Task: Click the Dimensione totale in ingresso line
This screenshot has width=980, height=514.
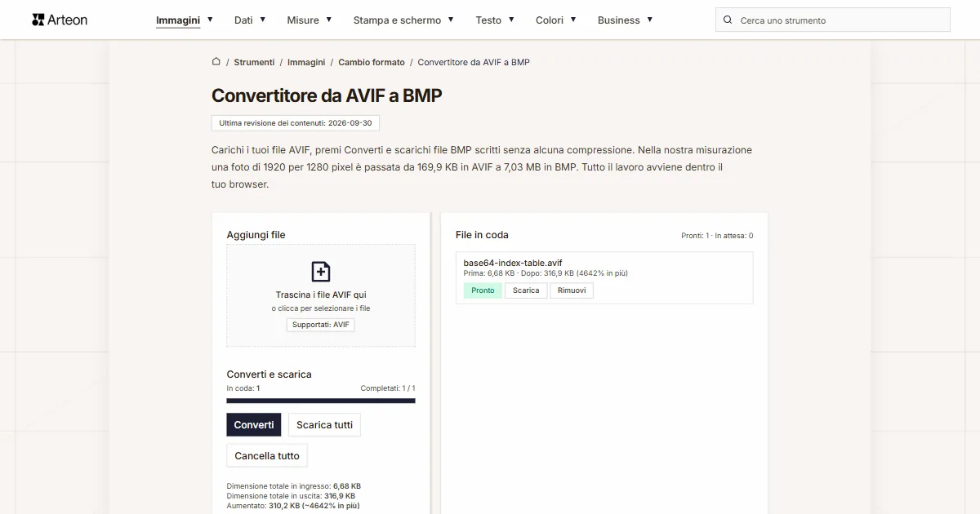Action: pos(294,486)
